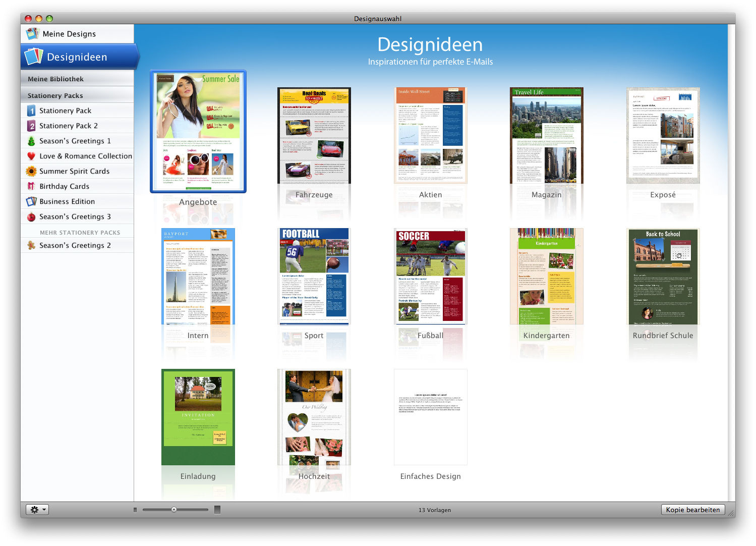Click the sunflower Summer Spirit Cards icon
Image resolution: width=756 pixels, height=546 pixels.
[x=31, y=171]
